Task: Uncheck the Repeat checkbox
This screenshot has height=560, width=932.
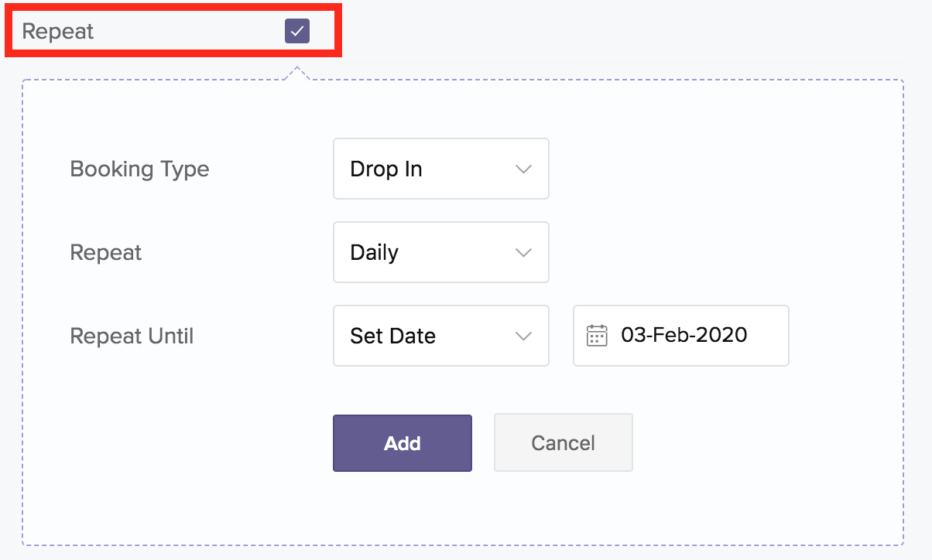Action: pyautogui.click(x=297, y=32)
